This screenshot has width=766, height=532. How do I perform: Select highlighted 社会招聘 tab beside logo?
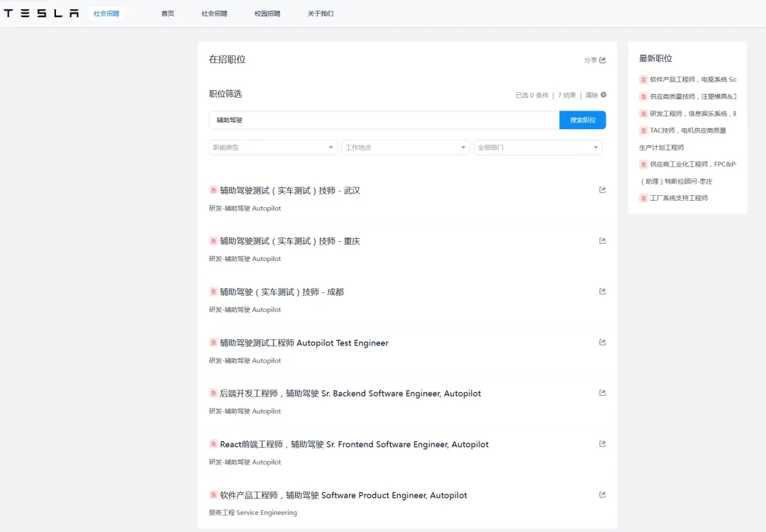[x=106, y=13]
